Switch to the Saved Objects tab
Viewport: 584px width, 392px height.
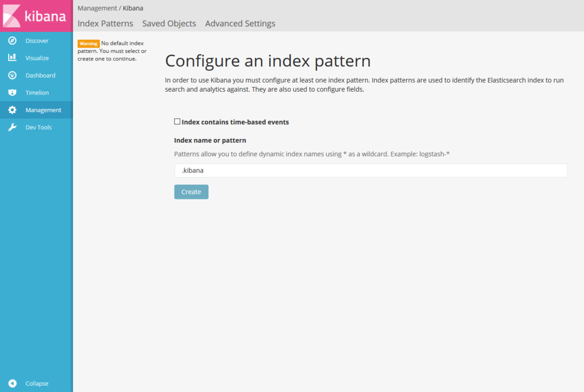169,23
